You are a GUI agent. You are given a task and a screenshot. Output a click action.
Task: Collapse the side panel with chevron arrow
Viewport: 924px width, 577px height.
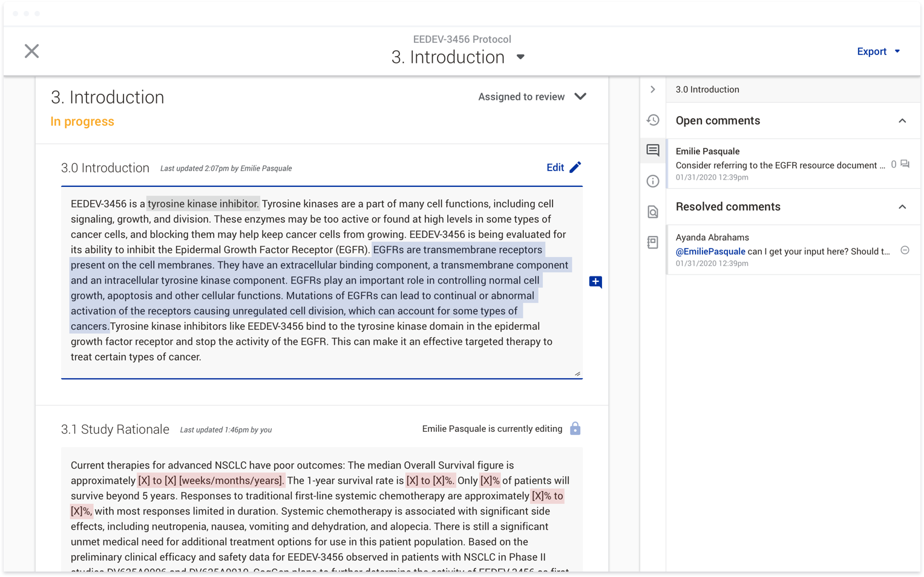coord(653,90)
